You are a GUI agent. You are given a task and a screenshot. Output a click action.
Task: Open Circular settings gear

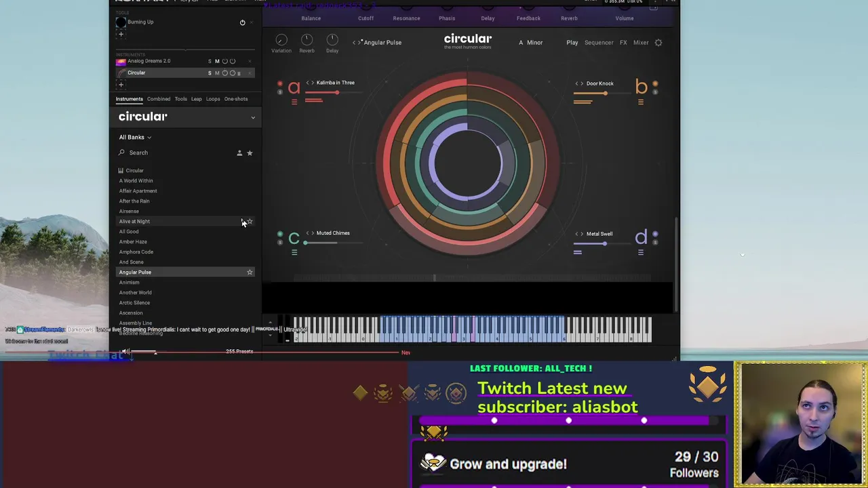[x=658, y=43]
